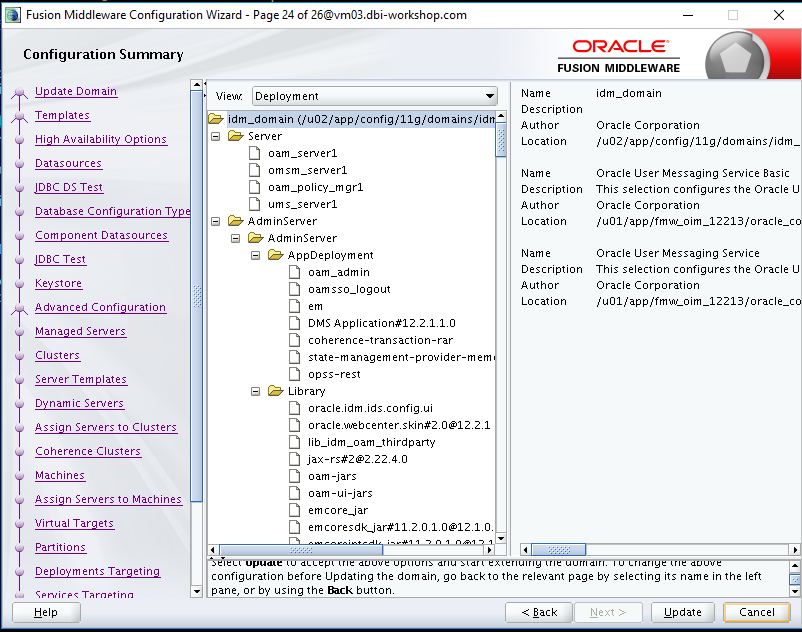
Task: Collapse the nested AdminServer node
Action: 235,238
